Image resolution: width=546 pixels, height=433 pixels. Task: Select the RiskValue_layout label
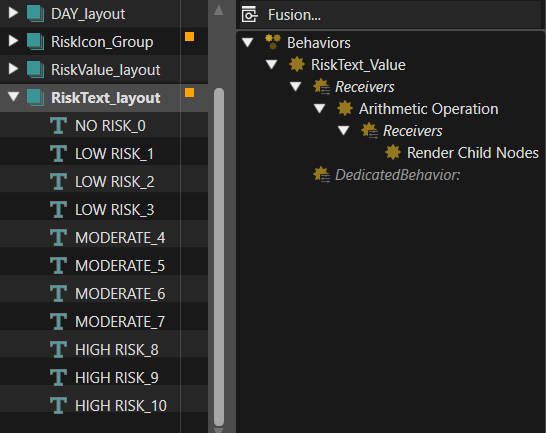pos(106,70)
